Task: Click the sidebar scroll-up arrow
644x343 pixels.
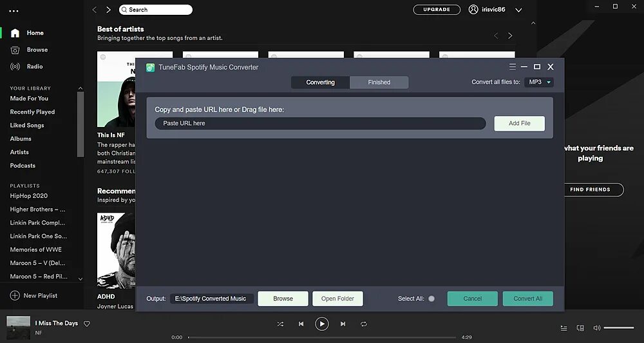Action: pos(80,88)
